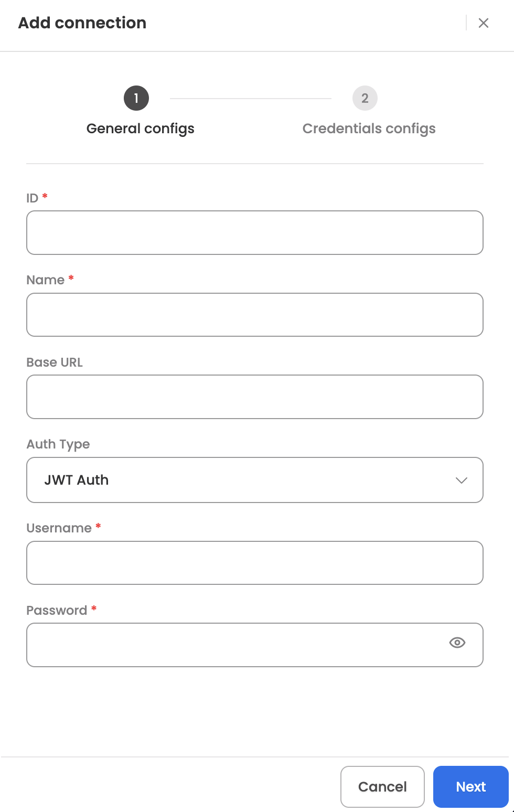Click the stepper connector line

click(x=251, y=98)
